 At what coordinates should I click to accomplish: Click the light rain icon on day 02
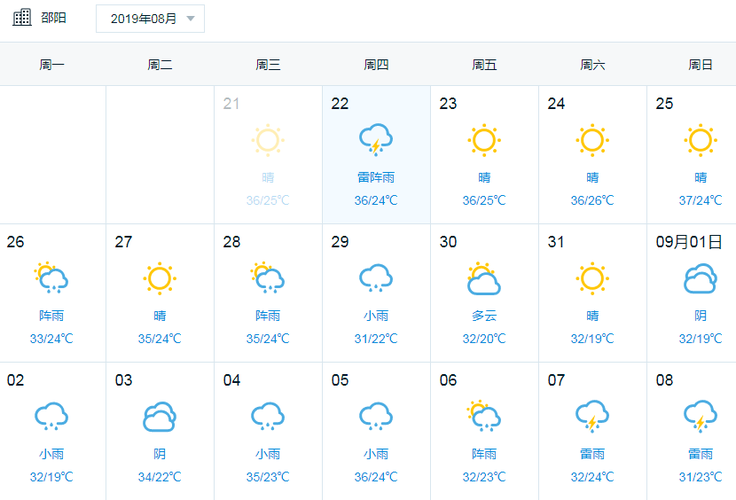[x=52, y=416]
